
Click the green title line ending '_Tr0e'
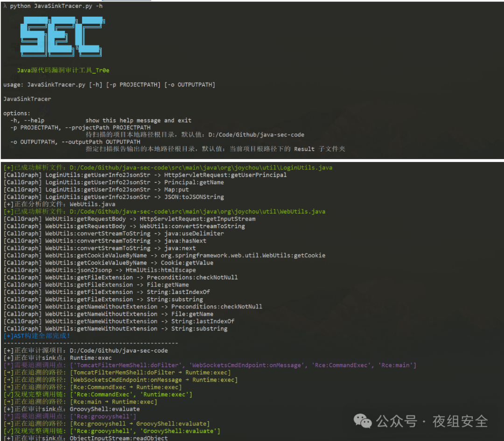tap(63, 70)
